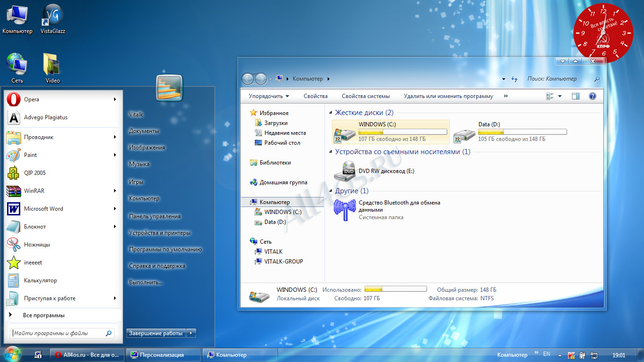The height and width of the screenshot is (362, 644).
Task: Open shutdown options arrow button
Action: point(191,333)
